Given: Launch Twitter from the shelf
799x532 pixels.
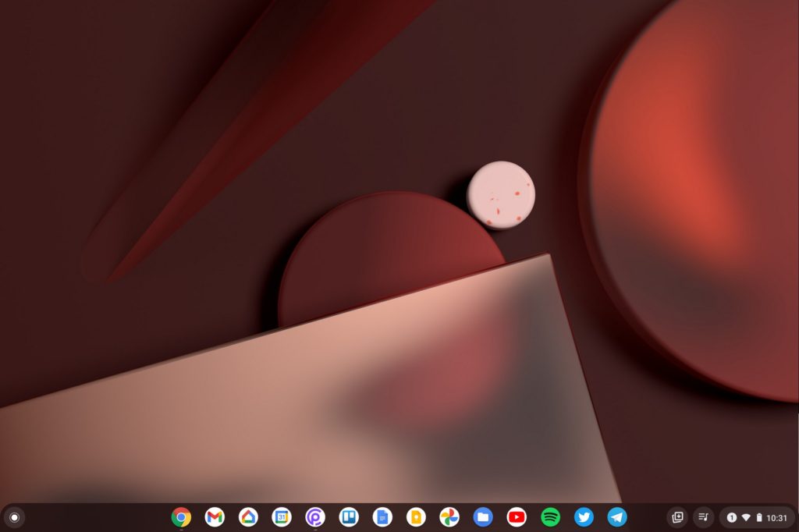Looking at the screenshot, I should point(584,518).
